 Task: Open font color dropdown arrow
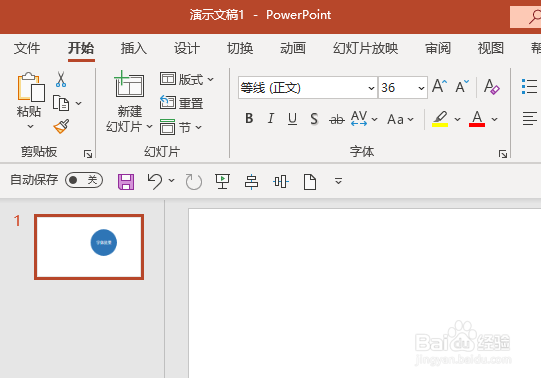click(x=494, y=119)
